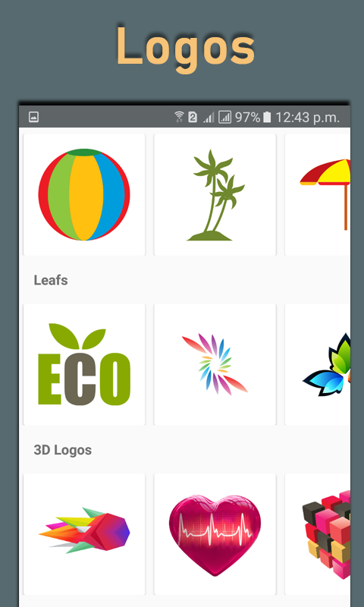Pick the blue and green leaves logo

pyautogui.click(x=318, y=364)
